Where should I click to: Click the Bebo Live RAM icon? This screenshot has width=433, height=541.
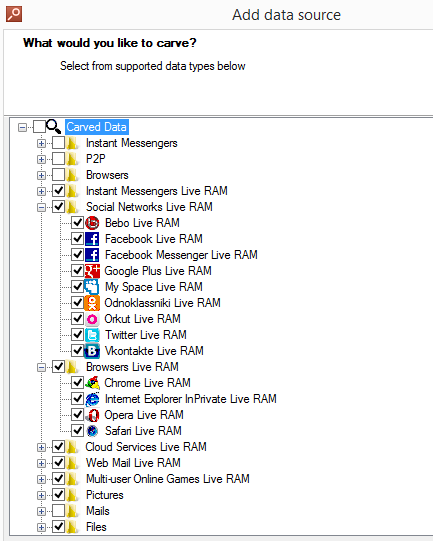92,223
